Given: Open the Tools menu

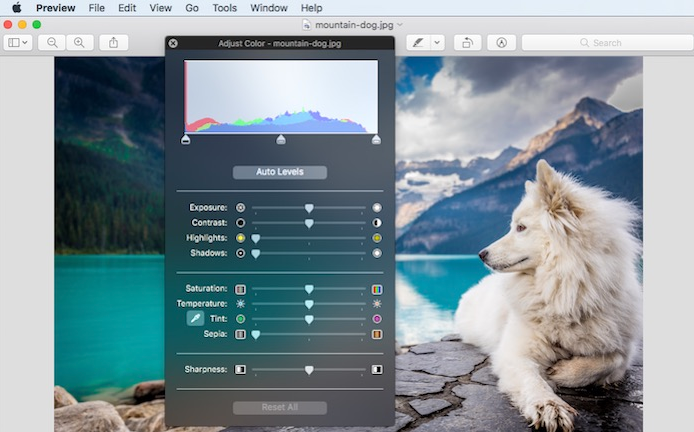Looking at the screenshot, I should click(224, 8).
